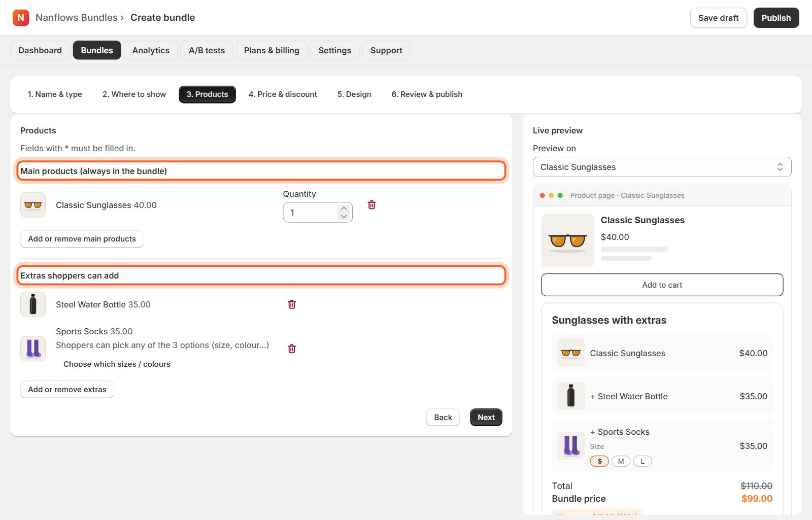The width and height of the screenshot is (812, 520).
Task: Click Add or remove extras button
Action: (x=67, y=390)
